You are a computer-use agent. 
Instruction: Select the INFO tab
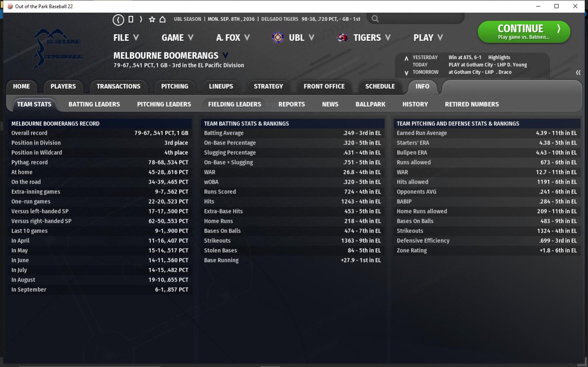(423, 87)
